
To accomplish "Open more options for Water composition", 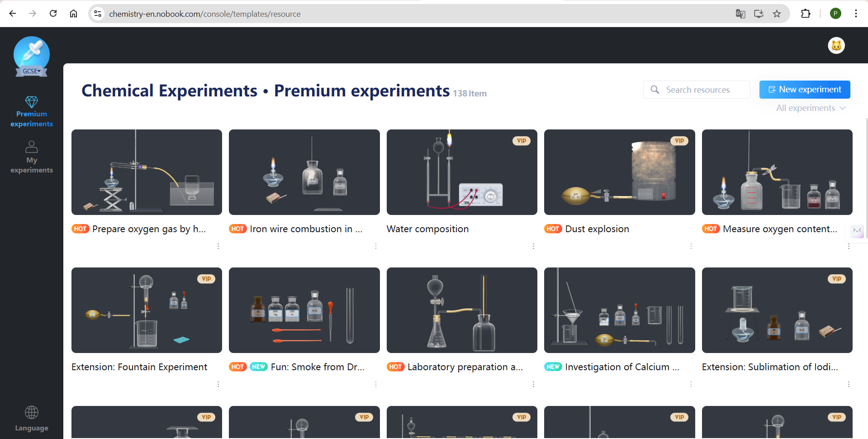I will [x=533, y=246].
